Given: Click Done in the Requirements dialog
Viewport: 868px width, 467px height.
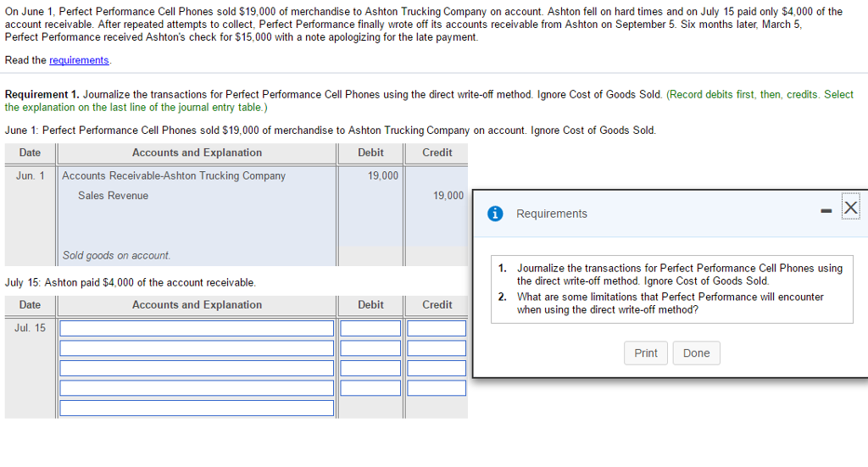Looking at the screenshot, I should pos(697,353).
